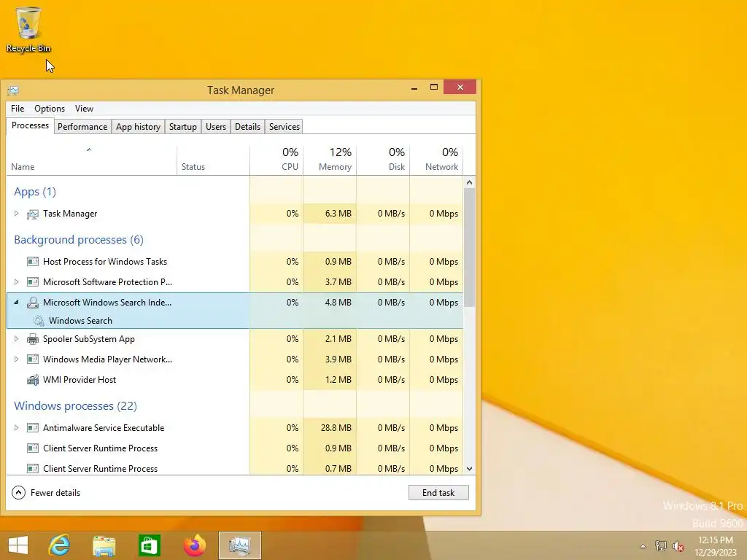Click the Background processes (6) heading

coord(79,239)
